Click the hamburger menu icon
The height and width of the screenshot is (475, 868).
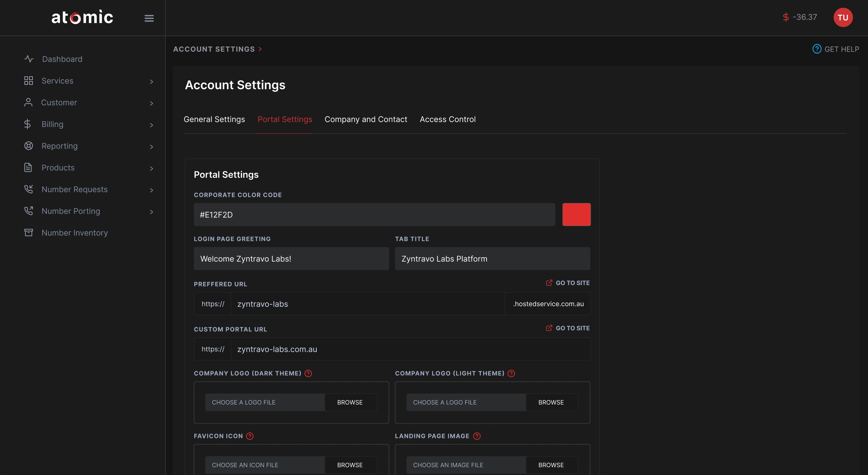(x=149, y=18)
